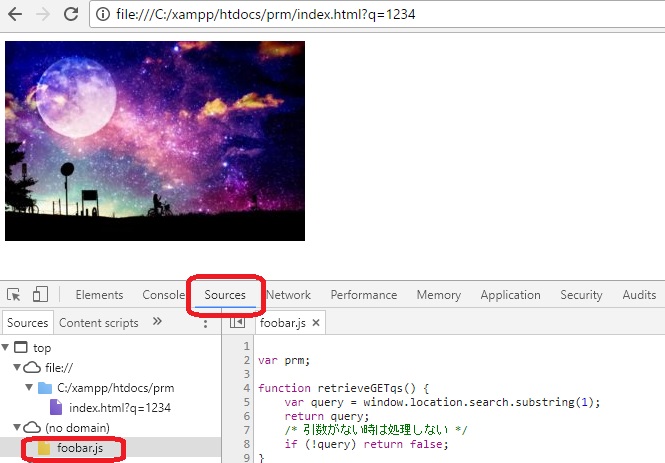665x463 pixels.
Task: Collapse the C:/xampp/htdocs/prm folder
Action: point(29,387)
